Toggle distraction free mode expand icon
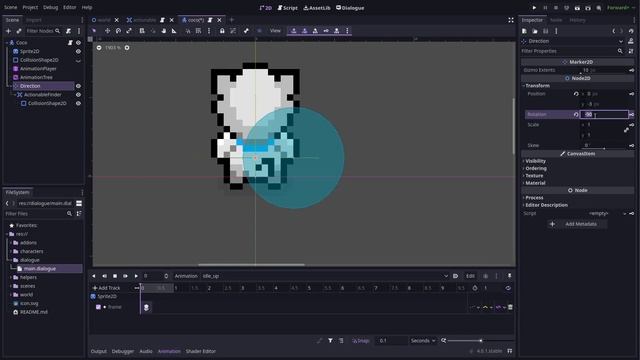 511,20
